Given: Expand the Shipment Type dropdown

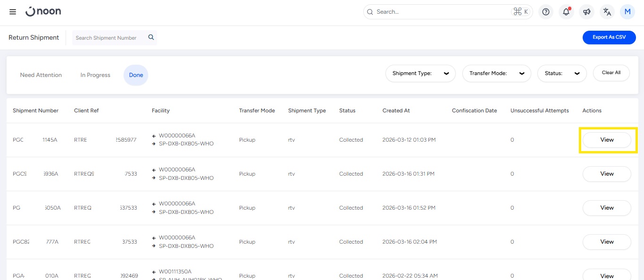Looking at the screenshot, I should point(420,73).
